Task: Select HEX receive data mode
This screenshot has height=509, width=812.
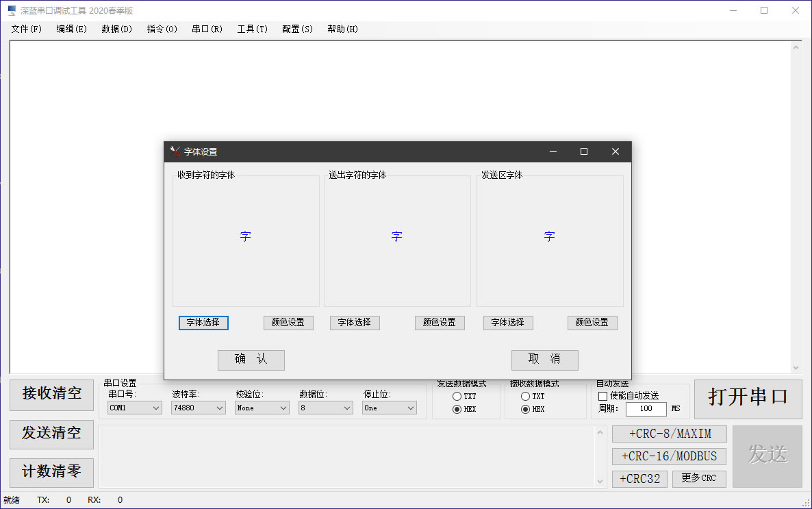Action: (x=525, y=410)
